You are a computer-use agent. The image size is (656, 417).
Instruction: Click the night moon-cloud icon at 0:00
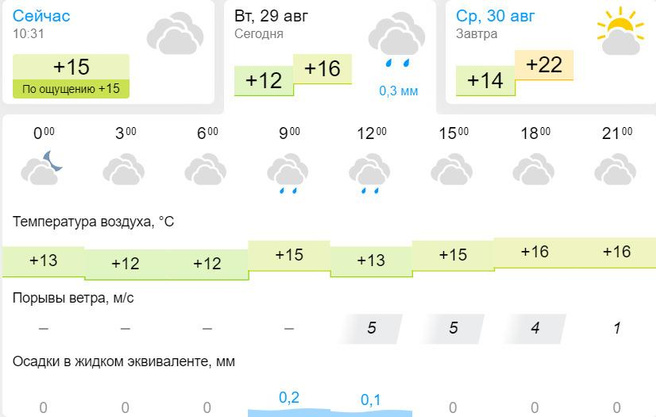pos(43,168)
